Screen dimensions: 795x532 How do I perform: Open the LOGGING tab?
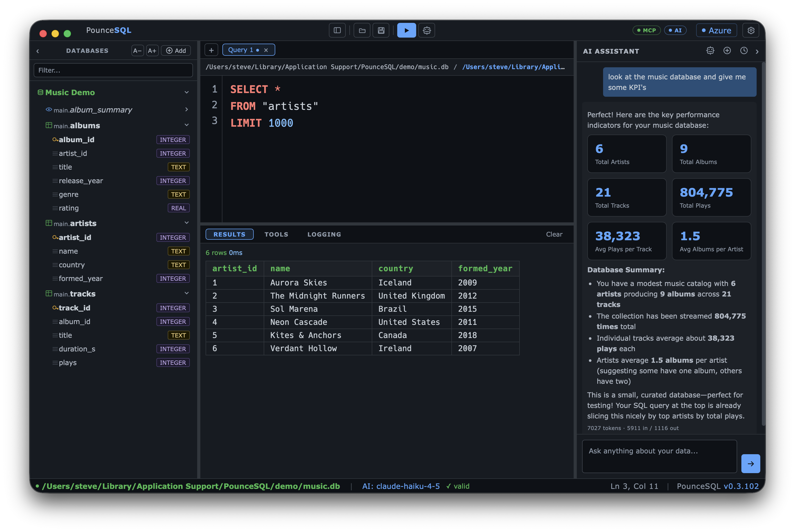(324, 234)
